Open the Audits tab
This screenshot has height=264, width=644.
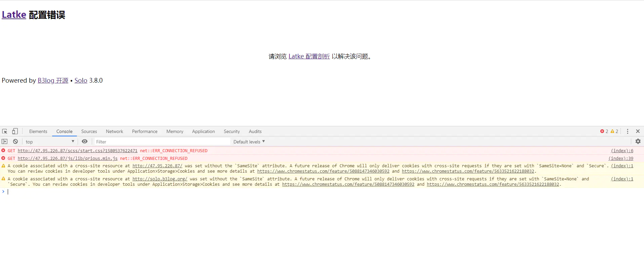255,131
